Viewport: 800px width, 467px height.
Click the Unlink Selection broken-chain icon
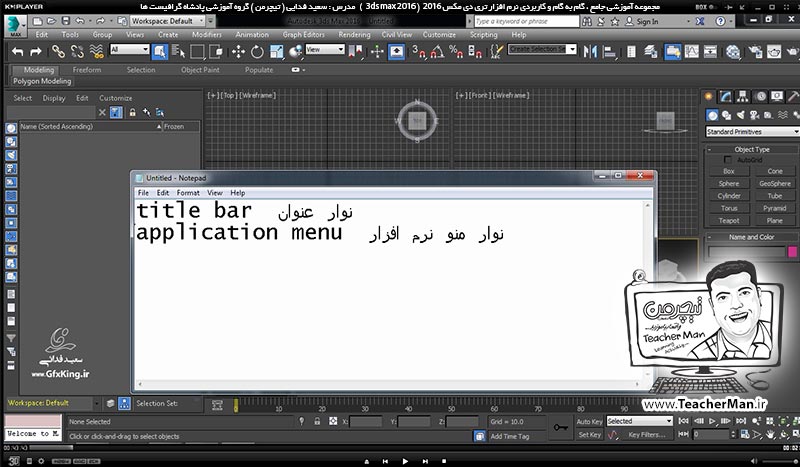(x=77, y=51)
